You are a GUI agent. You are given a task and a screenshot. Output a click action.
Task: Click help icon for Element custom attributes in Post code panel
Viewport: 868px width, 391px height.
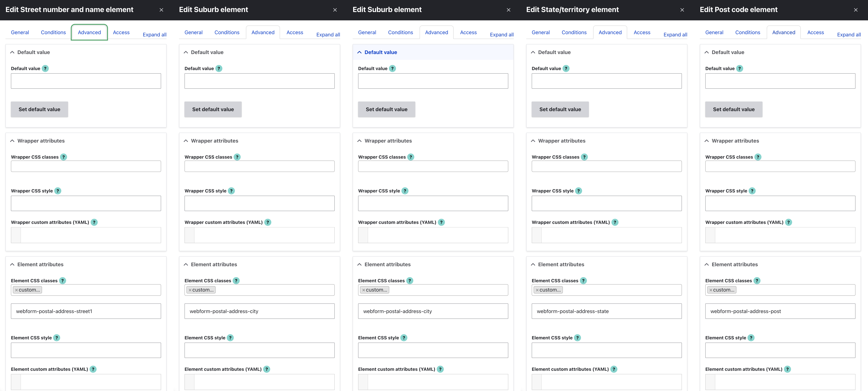[787, 369]
